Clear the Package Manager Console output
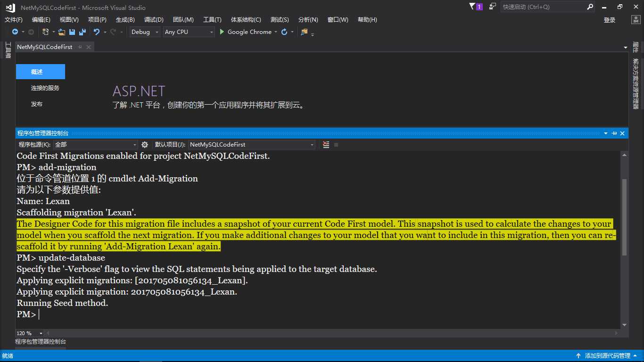644x362 pixels. pos(326,145)
